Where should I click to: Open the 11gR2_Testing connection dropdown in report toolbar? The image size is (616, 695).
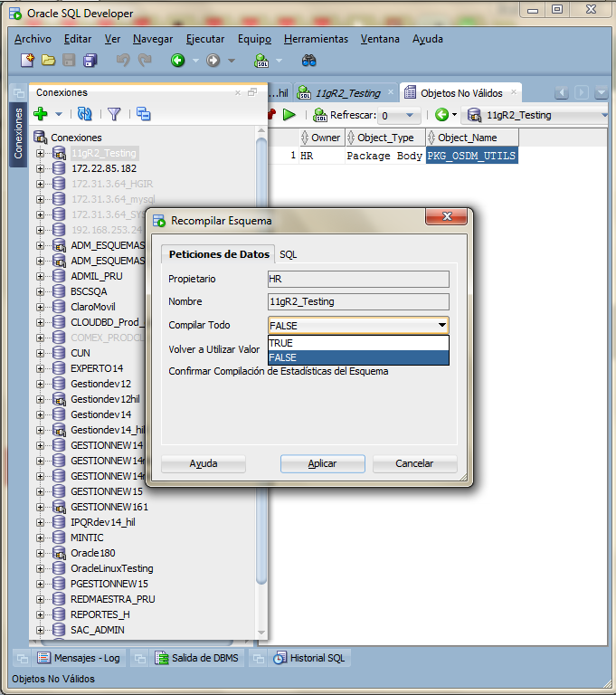coord(604,115)
